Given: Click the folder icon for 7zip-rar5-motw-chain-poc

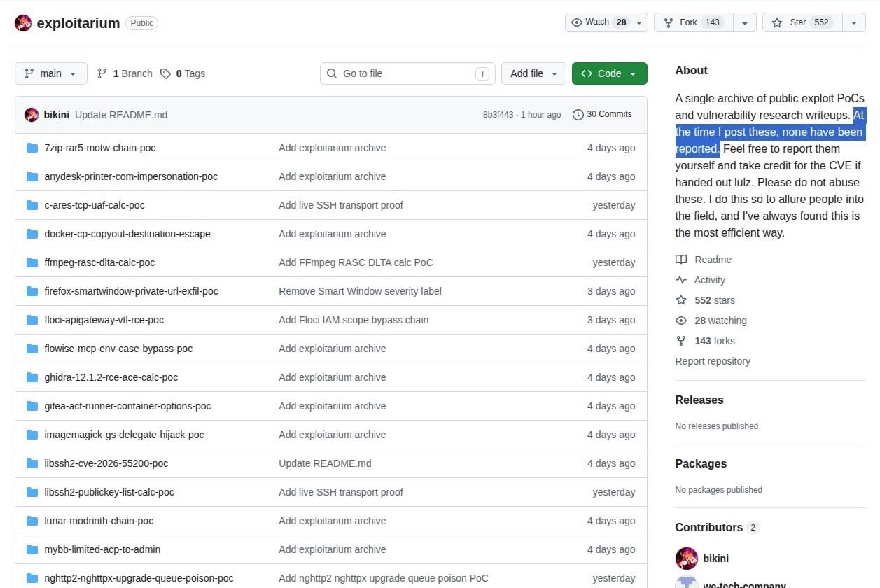Looking at the screenshot, I should [x=32, y=148].
